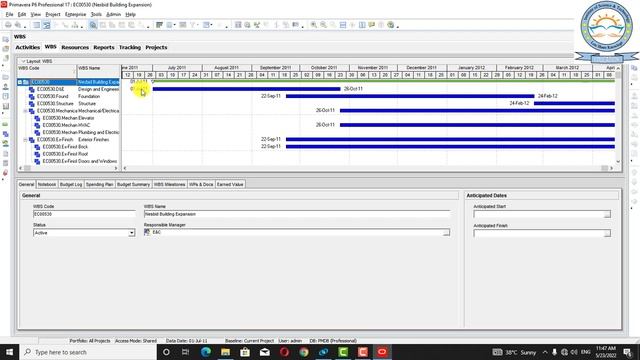640x360 pixels.
Task: Click the Windows search box
Action: (x=88, y=352)
